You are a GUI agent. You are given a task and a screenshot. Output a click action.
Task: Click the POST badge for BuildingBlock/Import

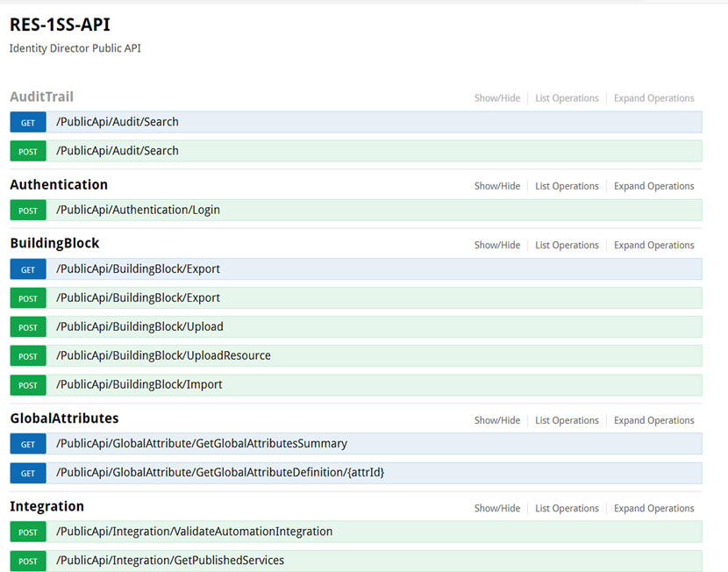point(28,385)
